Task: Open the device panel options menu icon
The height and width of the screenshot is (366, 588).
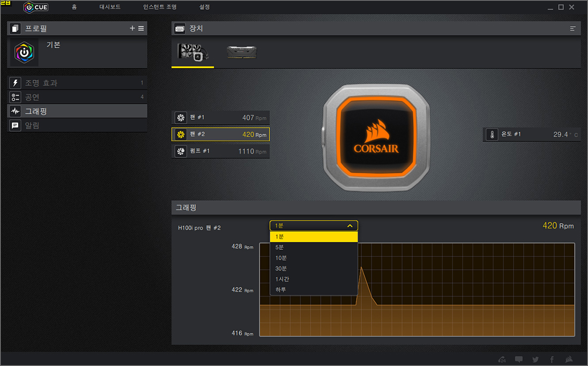Action: click(x=572, y=28)
